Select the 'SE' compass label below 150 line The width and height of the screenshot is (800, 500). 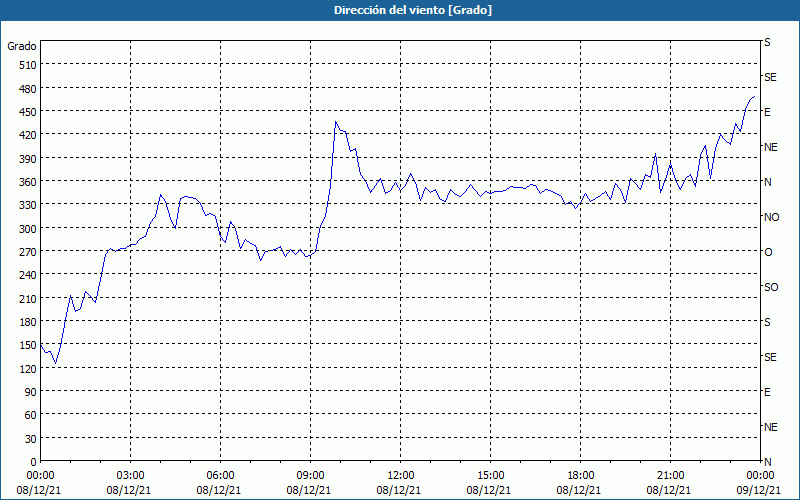770,357
